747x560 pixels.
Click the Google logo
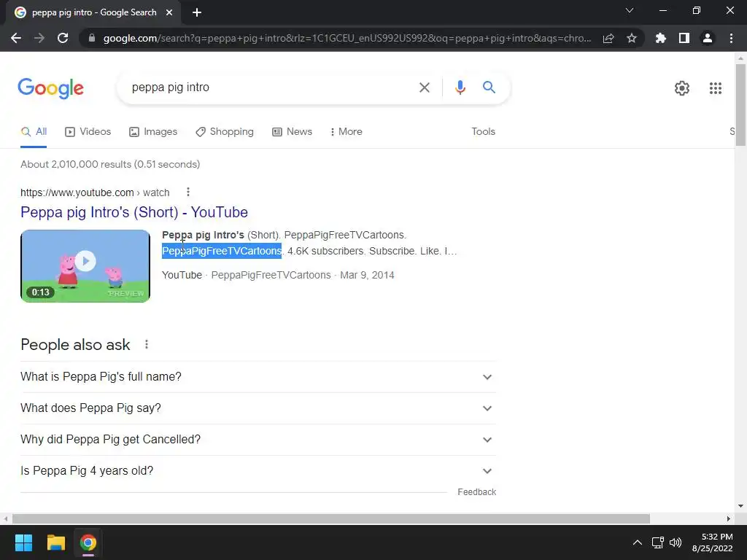[x=51, y=88]
